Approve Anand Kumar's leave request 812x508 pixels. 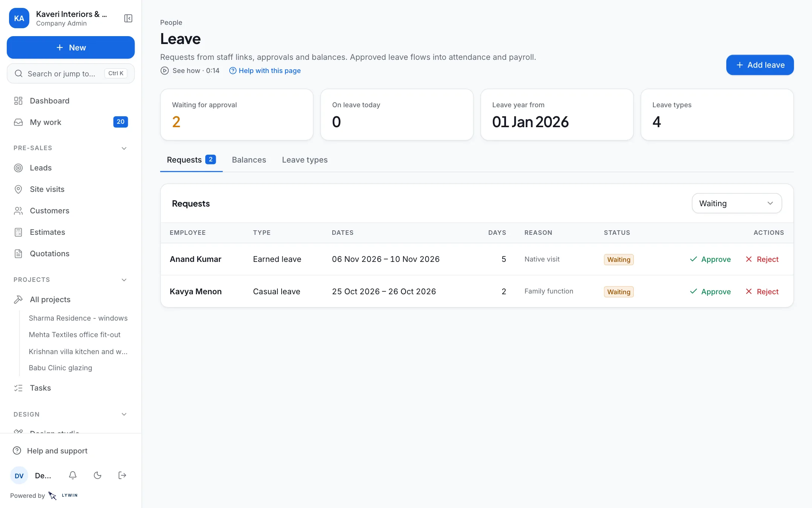click(x=710, y=259)
